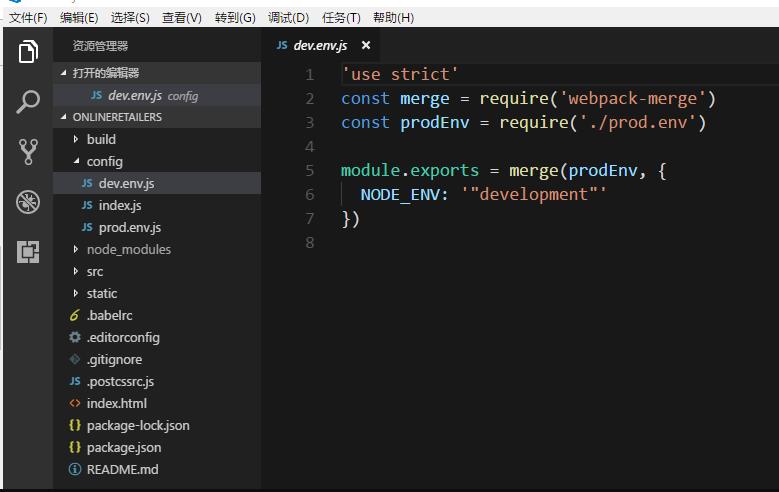Collapse the config folder

point(76,161)
